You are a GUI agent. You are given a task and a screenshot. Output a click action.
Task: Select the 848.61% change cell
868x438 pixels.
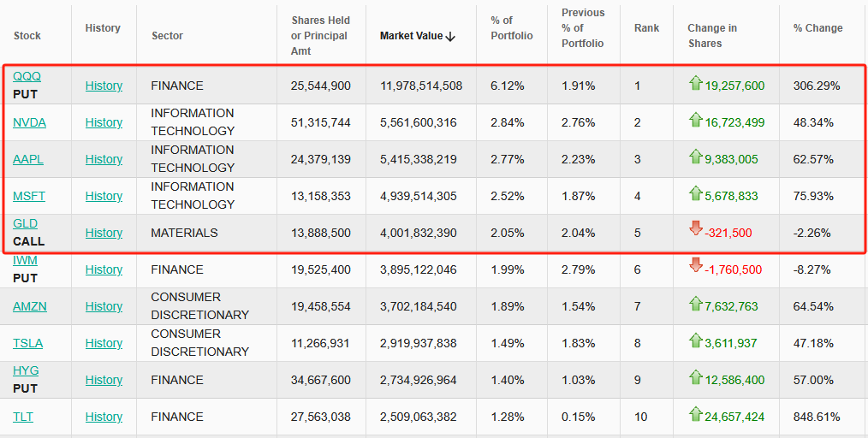817,417
